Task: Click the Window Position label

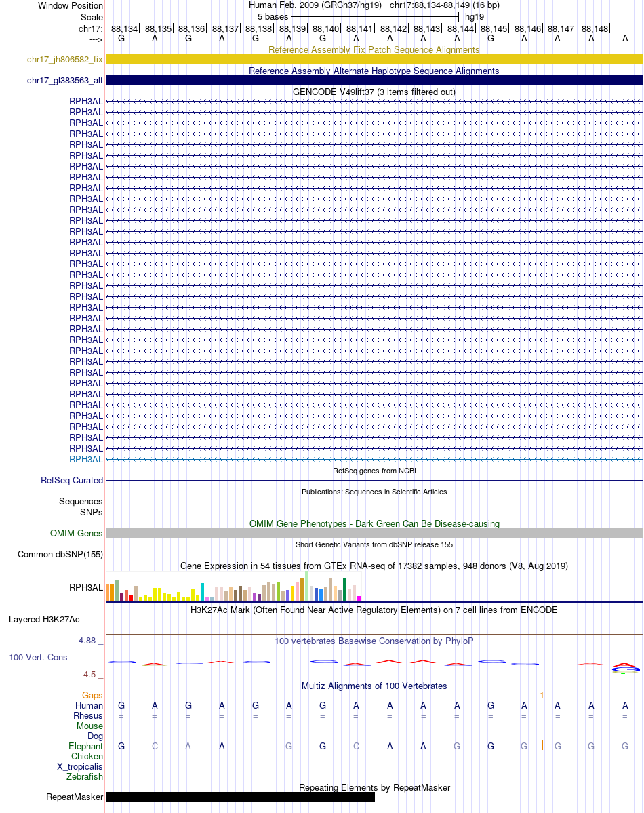Action: coord(71,5)
